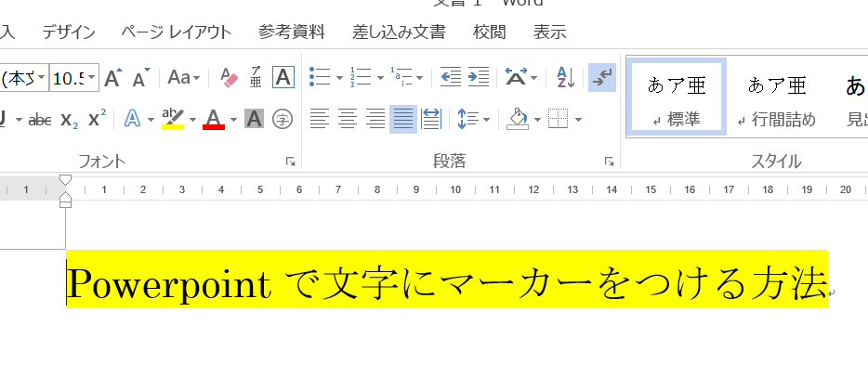Open the font size 10.5 dropdown
The width and height of the screenshot is (868, 390).
click(92, 77)
